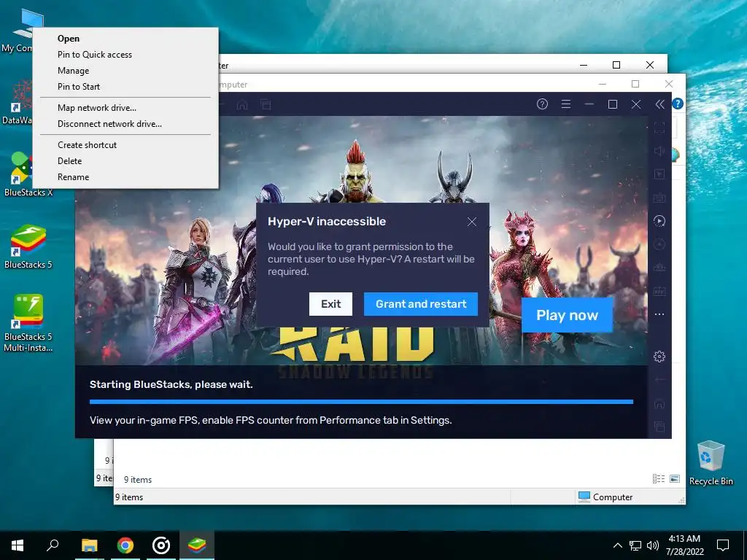Click the speaker icon in system tray
Screen dimensions: 747x560
[x=653, y=545]
